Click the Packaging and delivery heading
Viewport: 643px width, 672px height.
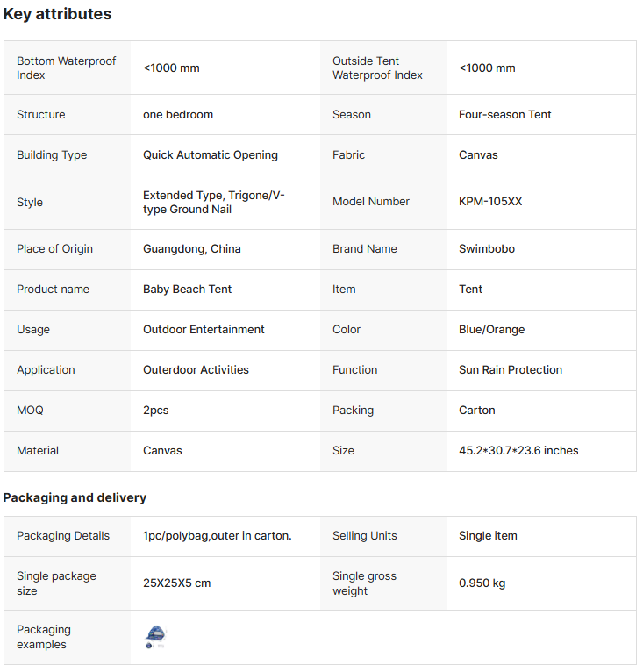(75, 497)
